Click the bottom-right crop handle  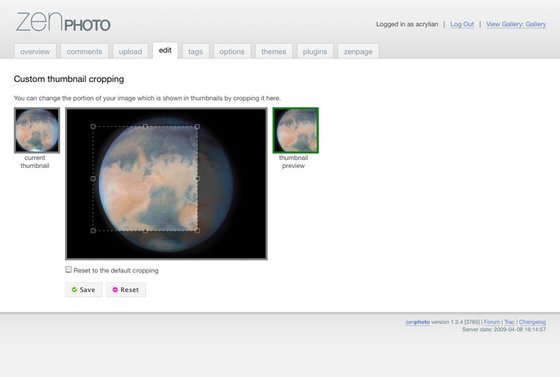pyautogui.click(x=198, y=231)
